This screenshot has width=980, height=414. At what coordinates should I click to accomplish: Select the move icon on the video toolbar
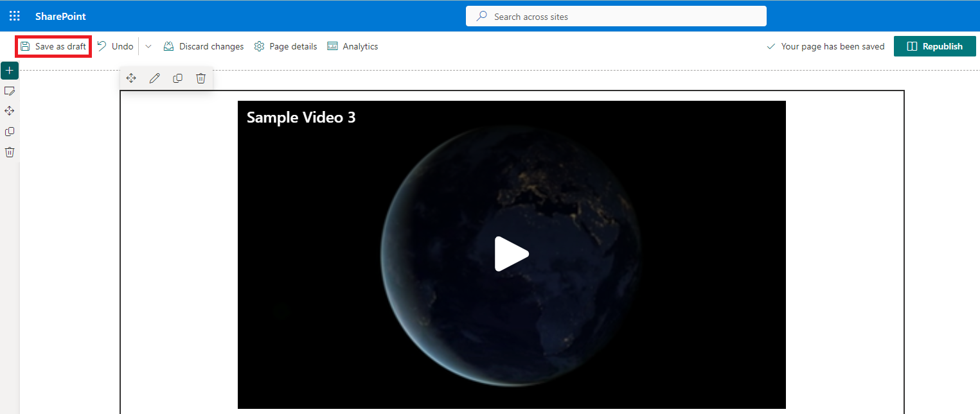131,78
